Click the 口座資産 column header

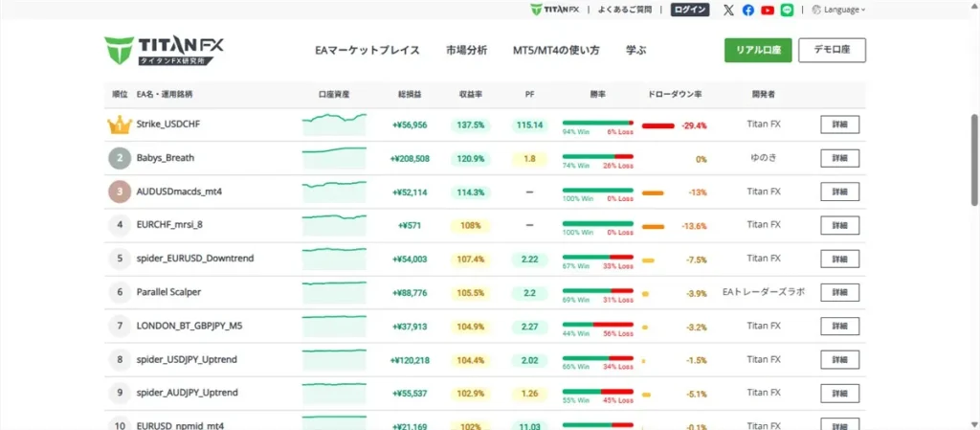[334, 95]
